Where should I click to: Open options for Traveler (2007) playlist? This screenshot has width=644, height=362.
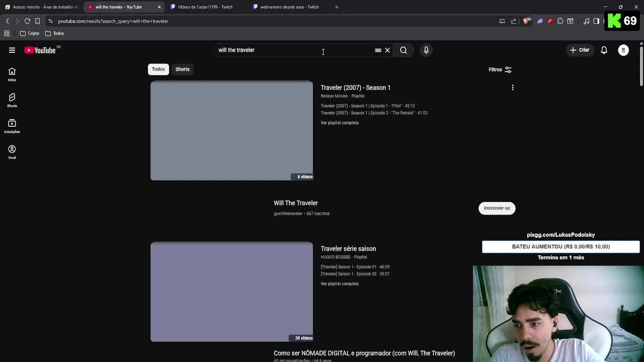tap(513, 87)
